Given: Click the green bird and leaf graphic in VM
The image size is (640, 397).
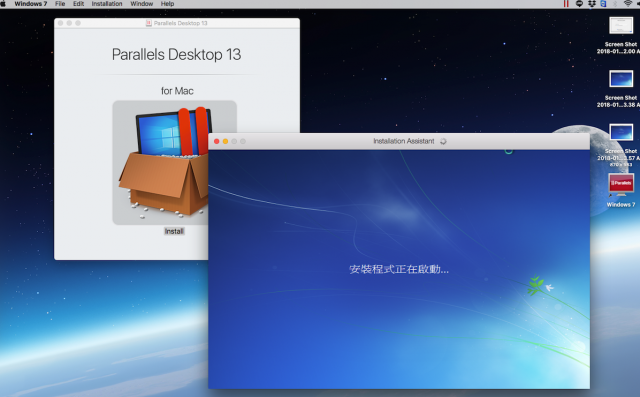Looking at the screenshot, I should (540, 285).
